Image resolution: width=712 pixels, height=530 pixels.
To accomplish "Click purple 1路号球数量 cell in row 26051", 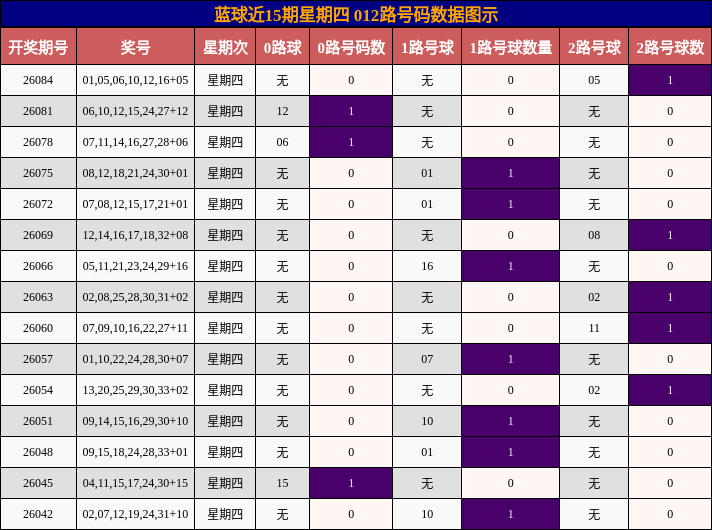I will 510,421.
